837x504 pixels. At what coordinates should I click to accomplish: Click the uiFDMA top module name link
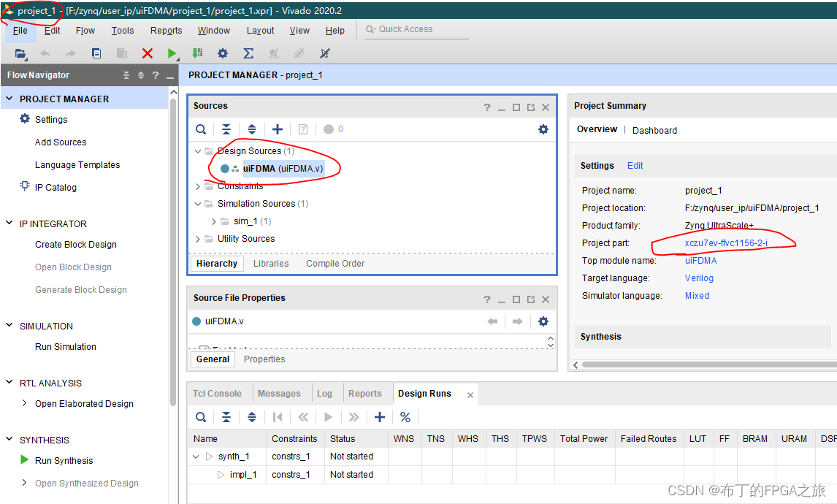(x=701, y=261)
